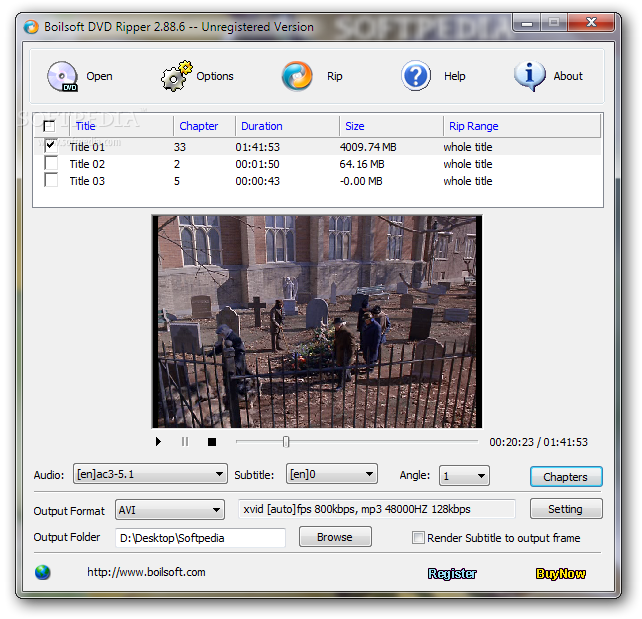Click the 00:20:23 / 01:41:53 time readout
Image resolution: width=642 pixels, height=619 pixels.
538,442
